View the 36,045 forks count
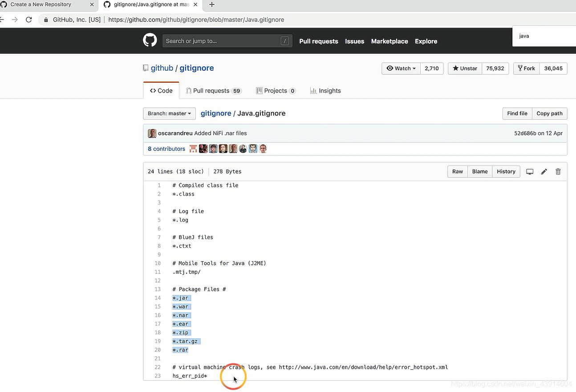 tap(553, 69)
